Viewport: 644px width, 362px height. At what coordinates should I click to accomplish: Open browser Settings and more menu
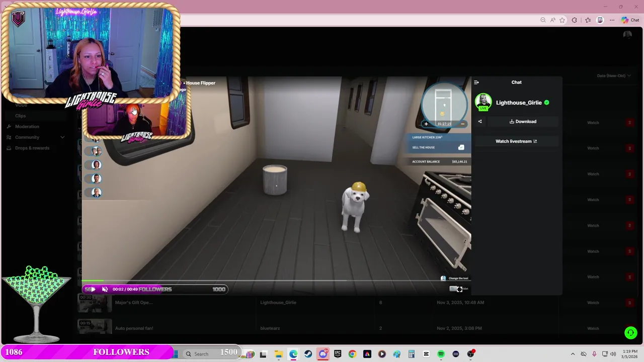click(x=612, y=20)
